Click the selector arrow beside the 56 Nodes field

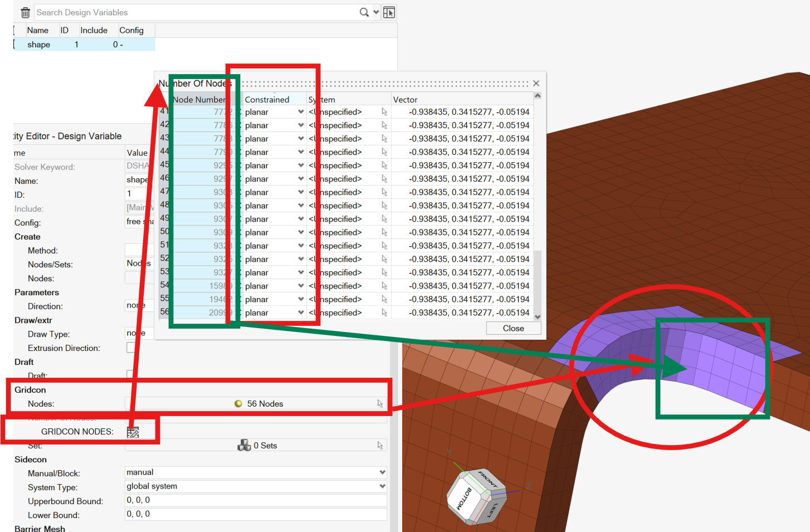click(381, 403)
